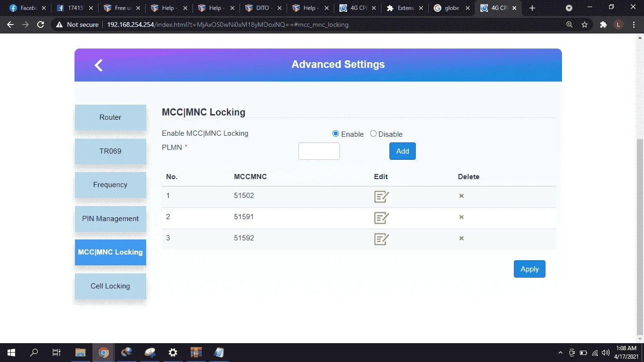Click the 51502 MCCMNC value
The image size is (644, 362).
(244, 196)
